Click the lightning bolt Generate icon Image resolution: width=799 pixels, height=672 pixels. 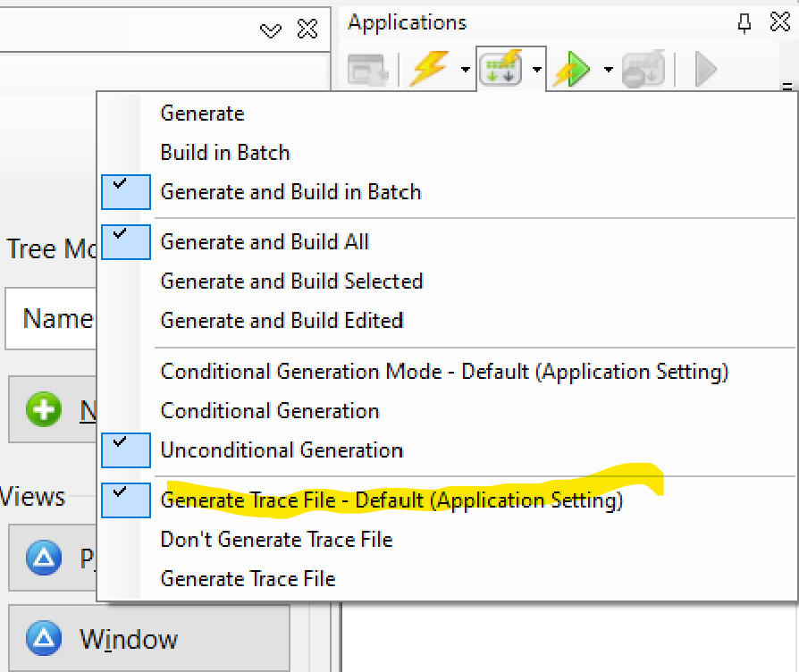pyautogui.click(x=429, y=69)
